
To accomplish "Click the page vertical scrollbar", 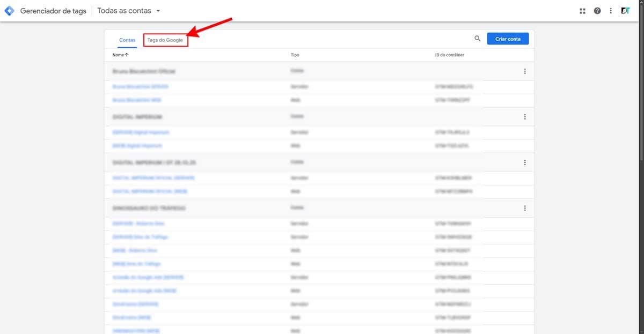I will [x=641, y=83].
